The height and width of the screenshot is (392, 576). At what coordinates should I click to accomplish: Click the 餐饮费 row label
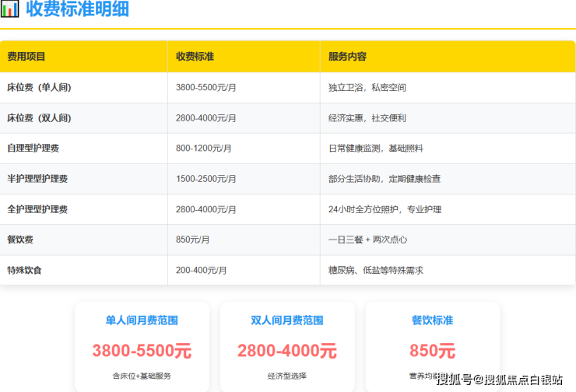(20, 240)
